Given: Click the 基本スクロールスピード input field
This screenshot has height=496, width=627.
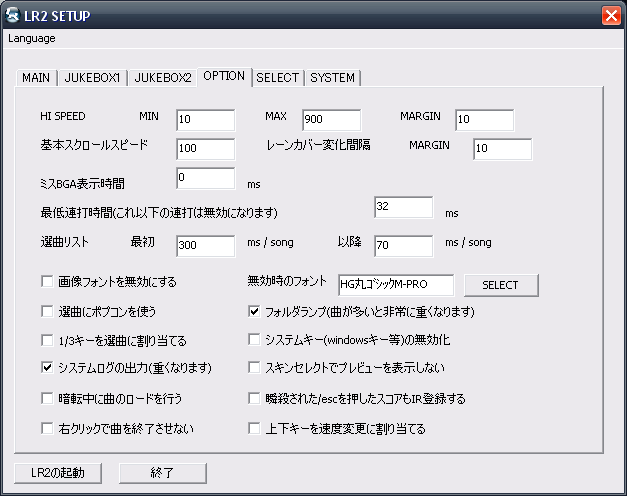Looking at the screenshot, I should [205, 149].
